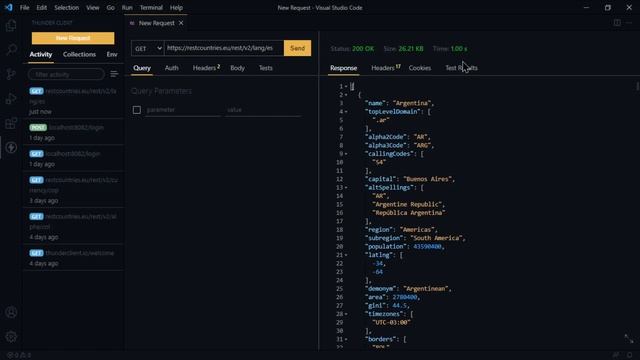The image size is (640, 360).
Task: Open the activity filter menu icon
Action: [114, 74]
